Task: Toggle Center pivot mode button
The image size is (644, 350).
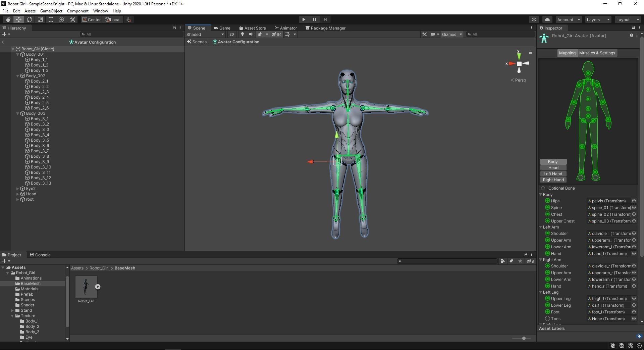Action: (92, 19)
